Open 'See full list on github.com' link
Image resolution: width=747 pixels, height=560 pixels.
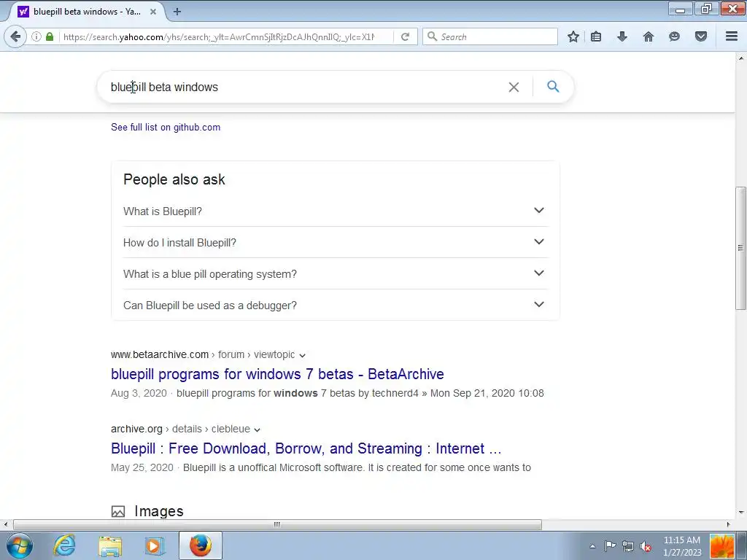pyautogui.click(x=166, y=127)
